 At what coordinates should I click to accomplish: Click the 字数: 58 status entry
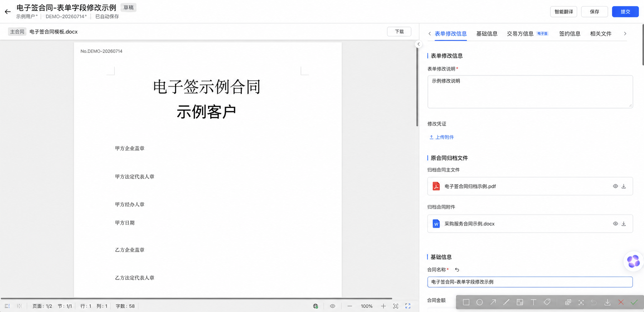[x=125, y=306]
